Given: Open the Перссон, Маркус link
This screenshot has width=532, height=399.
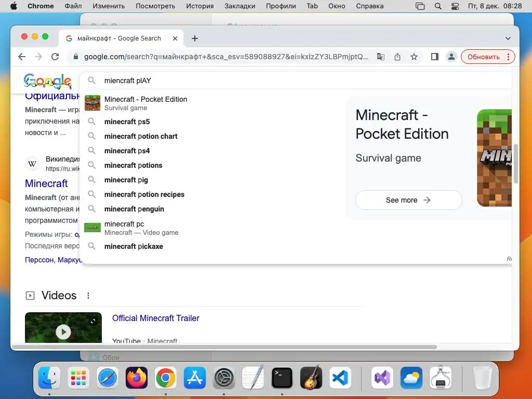Looking at the screenshot, I should (x=54, y=260).
